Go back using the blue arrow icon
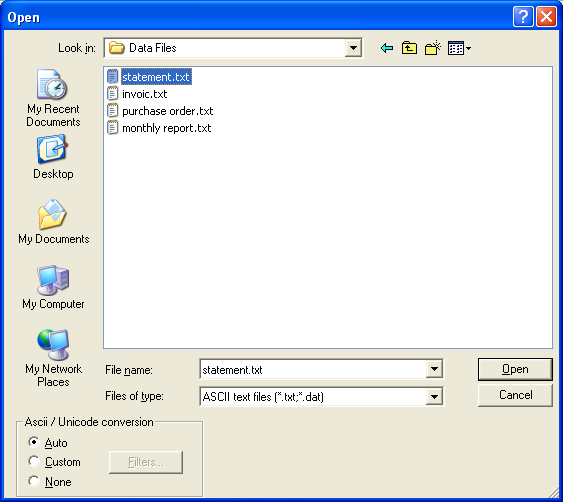The image size is (563, 502). click(x=387, y=48)
